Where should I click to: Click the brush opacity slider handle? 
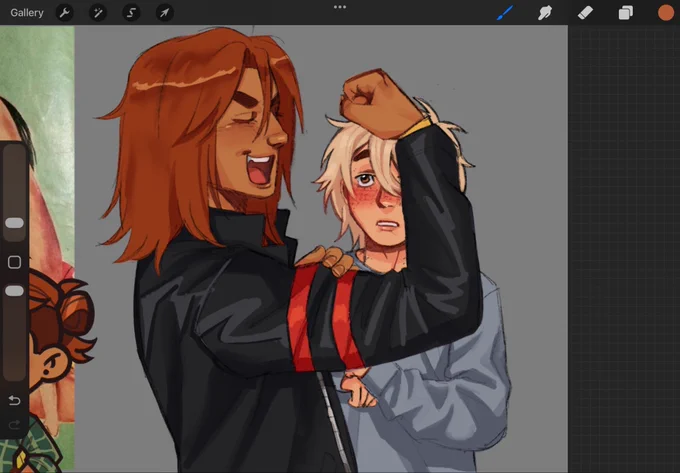[x=14, y=291]
